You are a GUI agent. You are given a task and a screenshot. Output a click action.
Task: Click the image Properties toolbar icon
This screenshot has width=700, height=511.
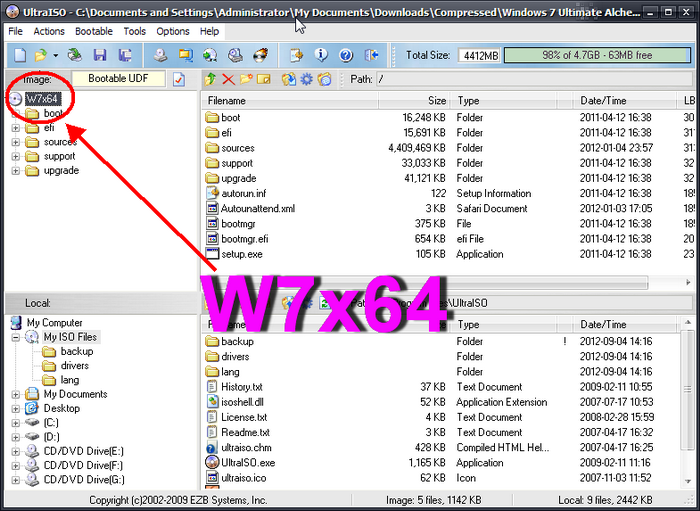[x=296, y=55]
